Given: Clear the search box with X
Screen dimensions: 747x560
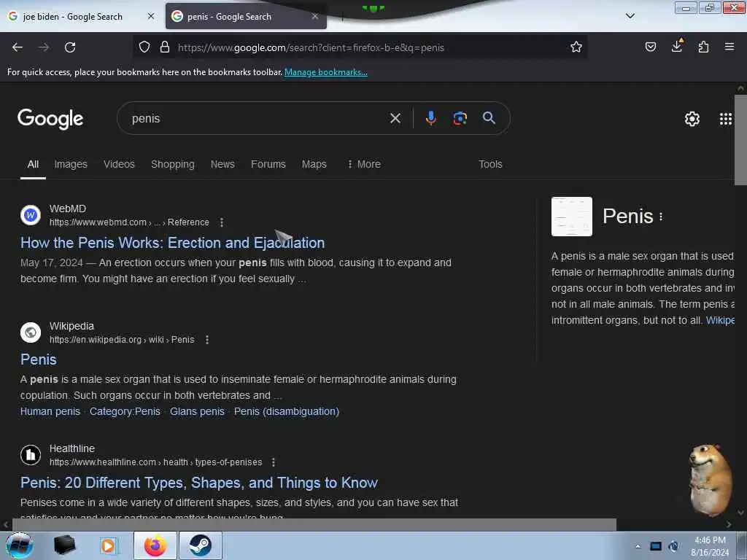Looking at the screenshot, I should [395, 118].
